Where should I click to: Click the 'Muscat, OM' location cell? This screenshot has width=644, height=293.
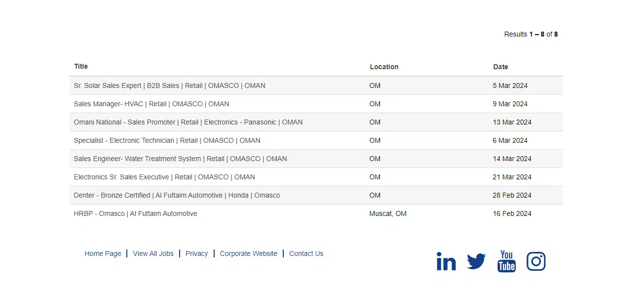point(388,213)
